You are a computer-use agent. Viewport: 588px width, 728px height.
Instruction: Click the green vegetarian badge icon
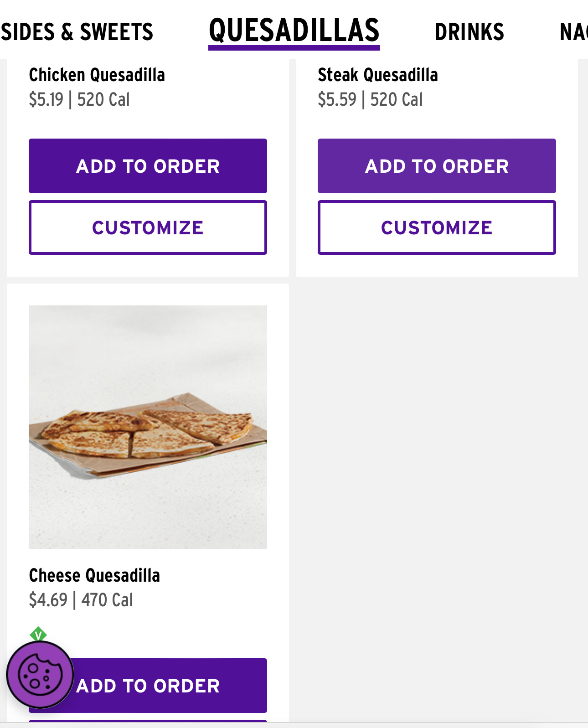[38, 633]
